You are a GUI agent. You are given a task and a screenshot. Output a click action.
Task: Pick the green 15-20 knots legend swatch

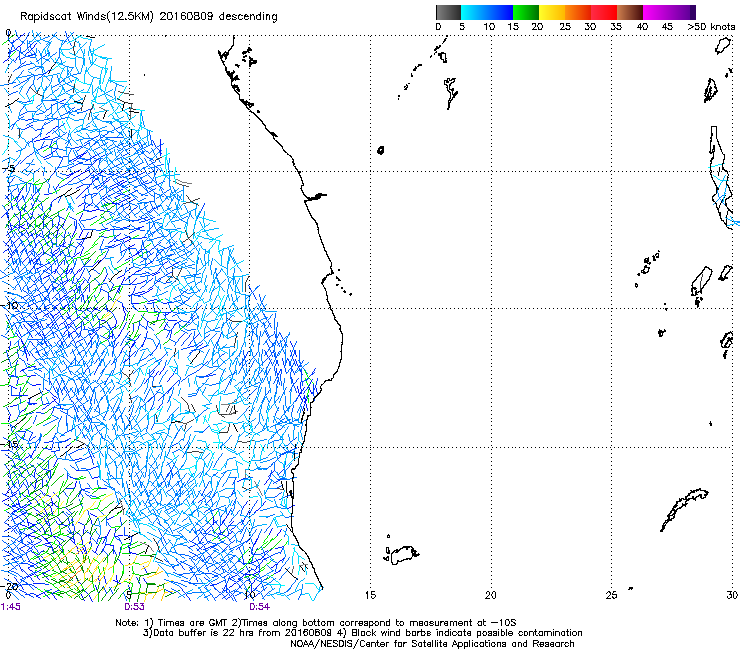(526, 12)
